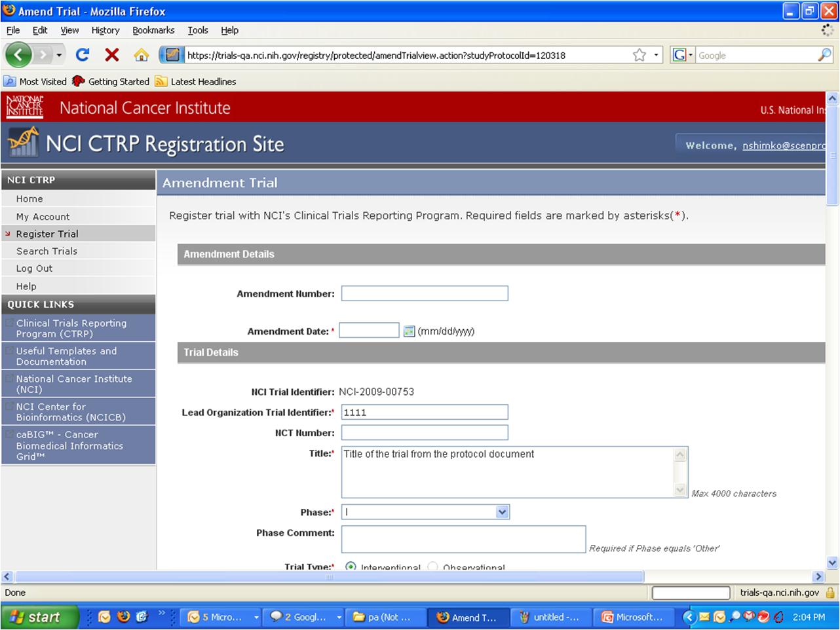This screenshot has height=630, width=840.
Task: Expand hidden system tray icons
Action: 689,617
